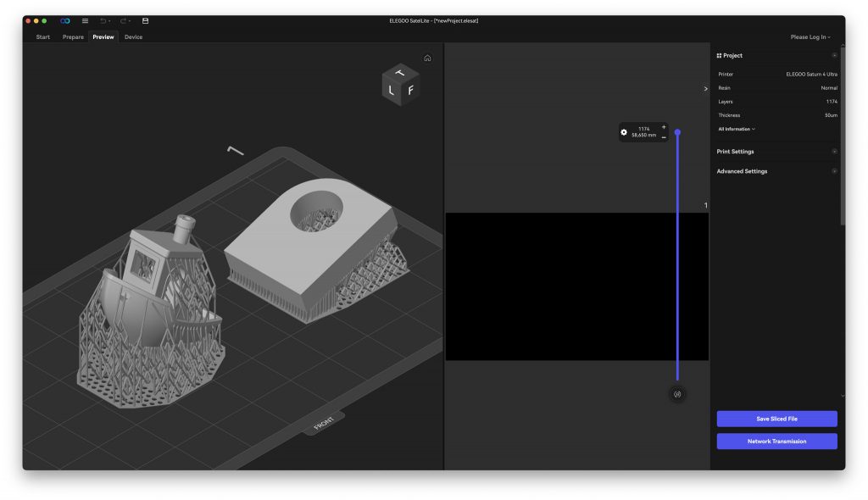Open the hamburger main menu
Image resolution: width=868 pixels, height=500 pixels.
pos(85,20)
